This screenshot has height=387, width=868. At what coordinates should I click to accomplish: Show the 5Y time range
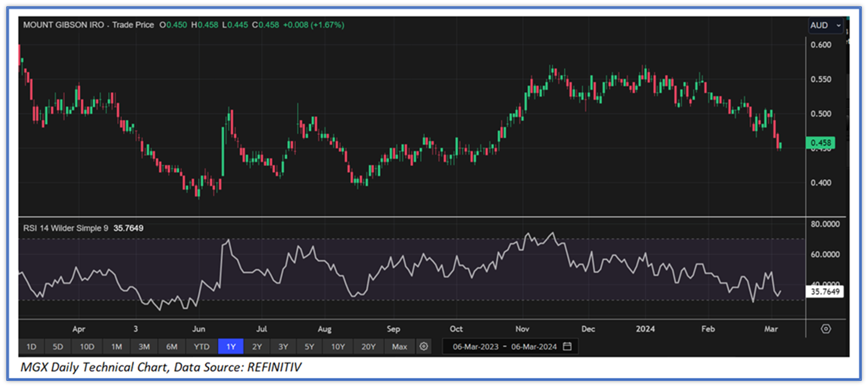[x=310, y=347]
